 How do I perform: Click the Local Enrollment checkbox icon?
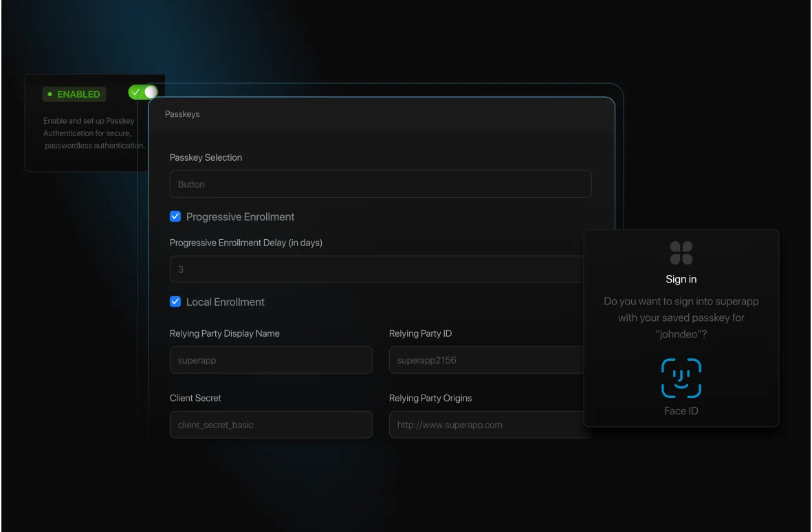[x=175, y=301]
